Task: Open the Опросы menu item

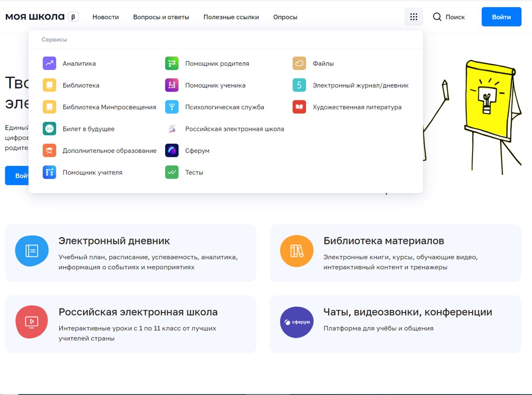Action: 285,17
